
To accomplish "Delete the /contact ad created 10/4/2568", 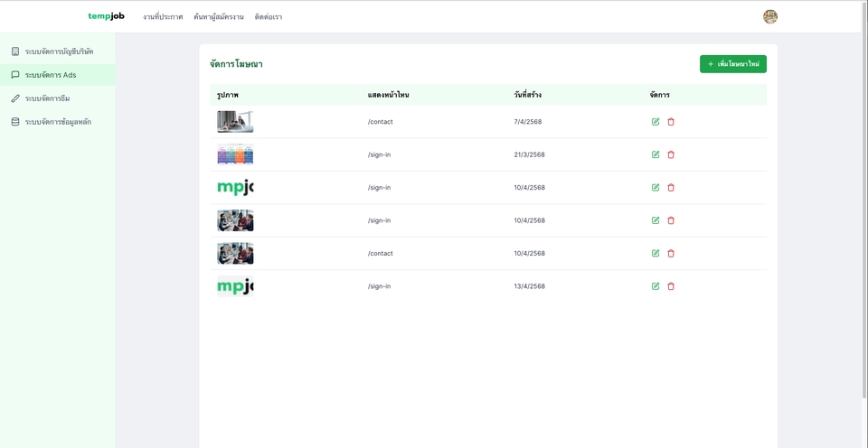I will click(671, 253).
